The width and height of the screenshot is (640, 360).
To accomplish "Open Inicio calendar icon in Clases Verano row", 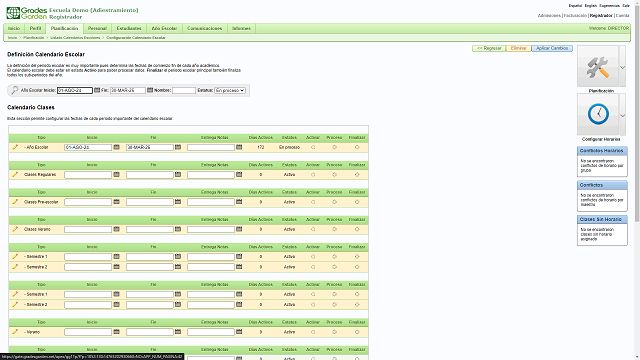I will (116, 229).
